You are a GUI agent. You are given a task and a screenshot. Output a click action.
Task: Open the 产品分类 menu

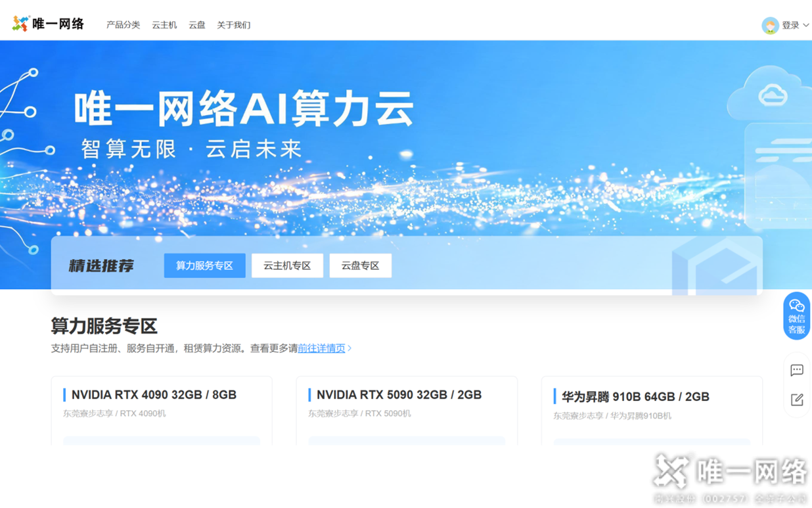point(124,25)
